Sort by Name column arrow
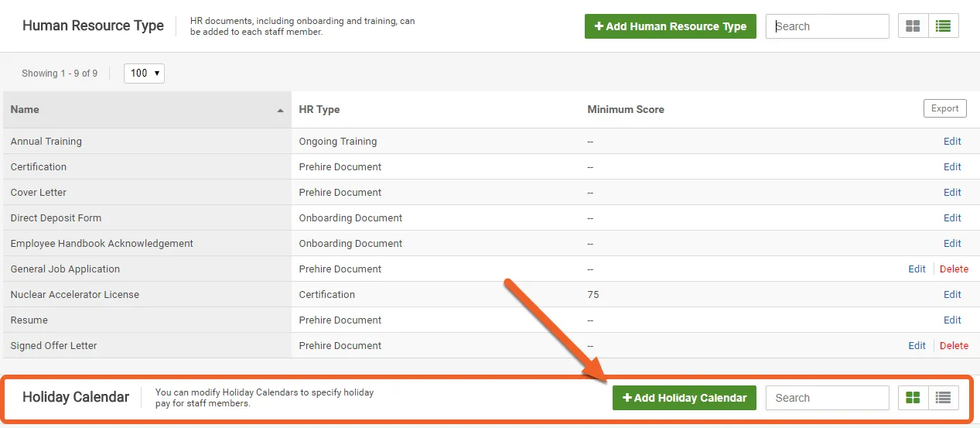The width and height of the screenshot is (980, 428). [x=280, y=111]
